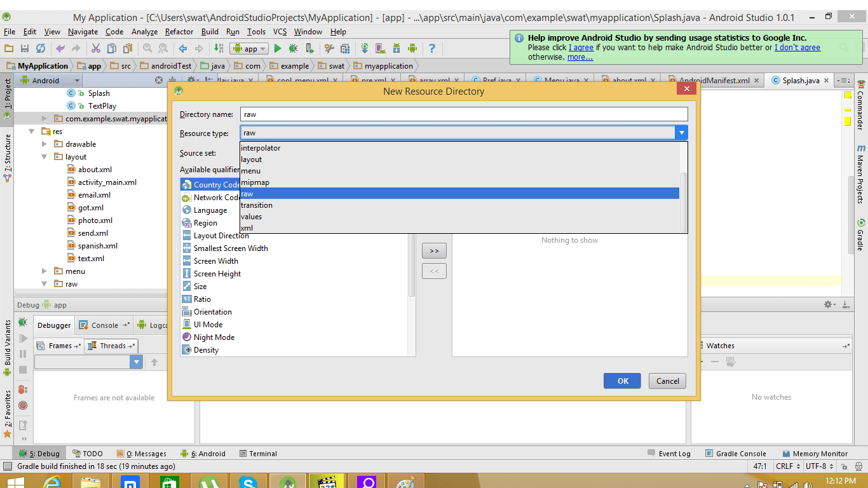The height and width of the screenshot is (488, 868).
Task: Sync project with Gradle files icon
Action: (x=365, y=48)
